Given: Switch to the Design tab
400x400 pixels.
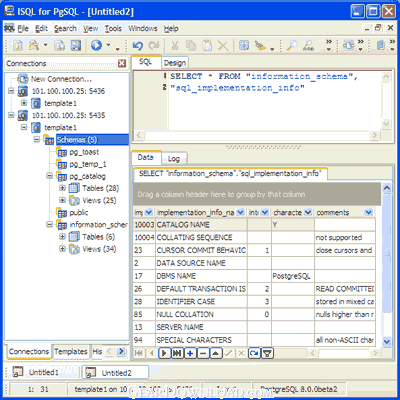Looking at the screenshot, I should (175, 63).
